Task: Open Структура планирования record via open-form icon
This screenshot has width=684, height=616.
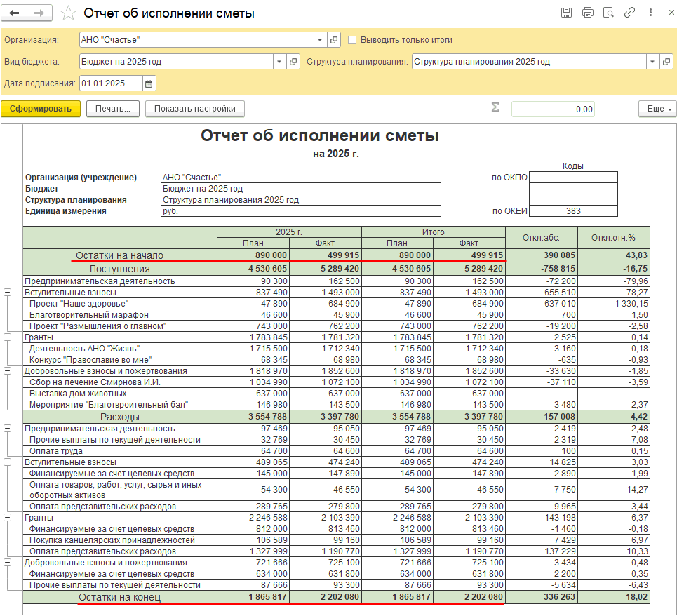Action: [x=666, y=62]
